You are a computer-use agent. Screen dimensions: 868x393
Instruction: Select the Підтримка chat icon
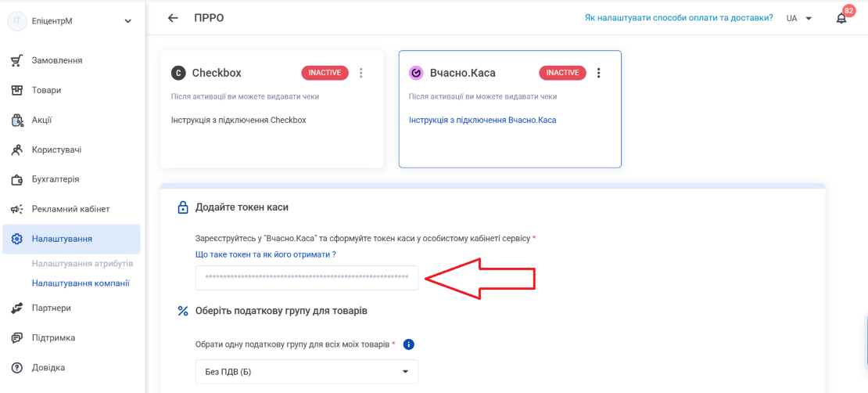point(17,337)
